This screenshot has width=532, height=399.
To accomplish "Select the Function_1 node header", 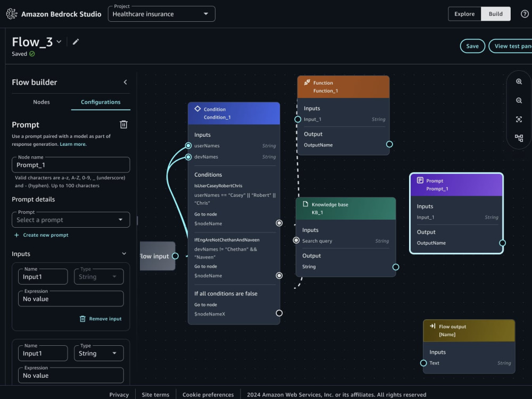I will coord(343,87).
